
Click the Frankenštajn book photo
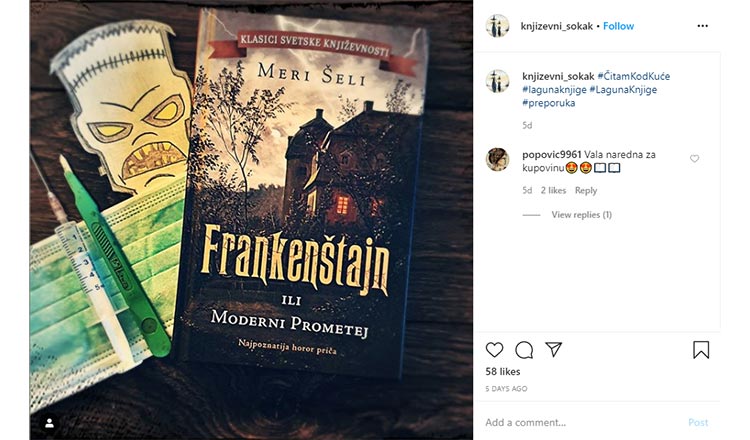click(x=252, y=220)
